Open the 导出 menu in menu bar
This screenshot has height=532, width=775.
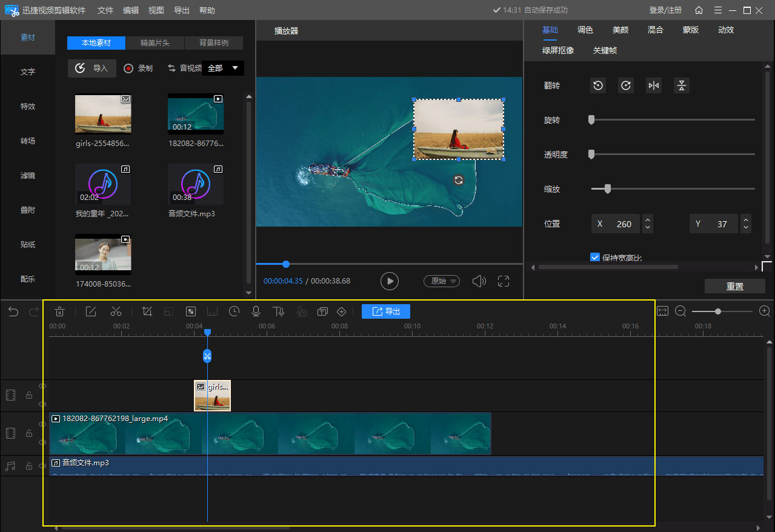pyautogui.click(x=181, y=10)
